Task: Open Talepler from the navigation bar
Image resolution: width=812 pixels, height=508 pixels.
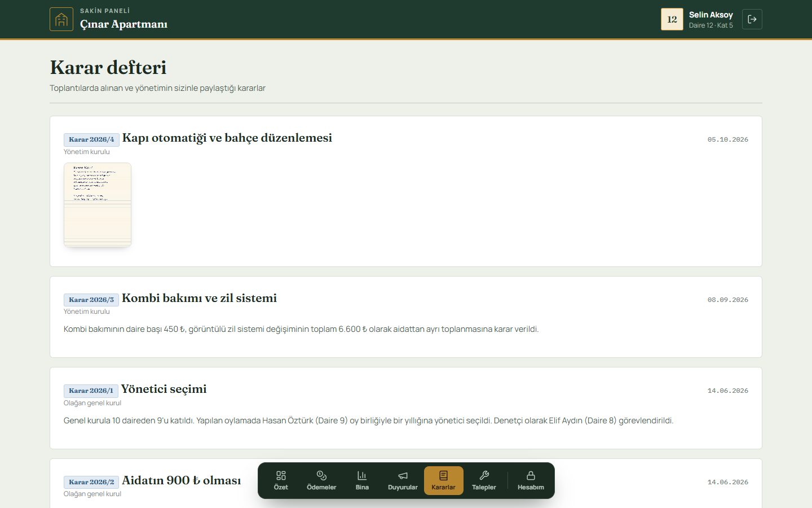Action: click(x=484, y=480)
